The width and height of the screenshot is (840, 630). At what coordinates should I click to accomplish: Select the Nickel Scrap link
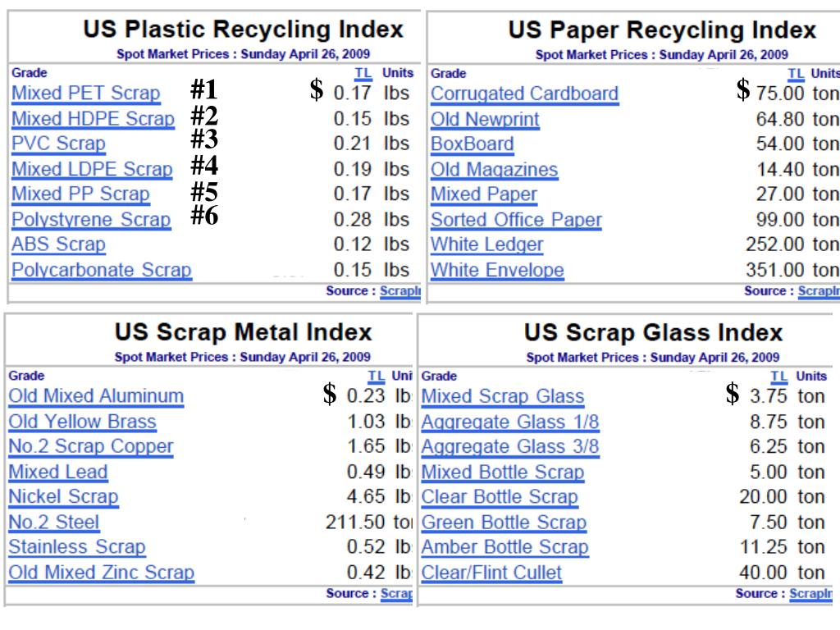coord(63,496)
